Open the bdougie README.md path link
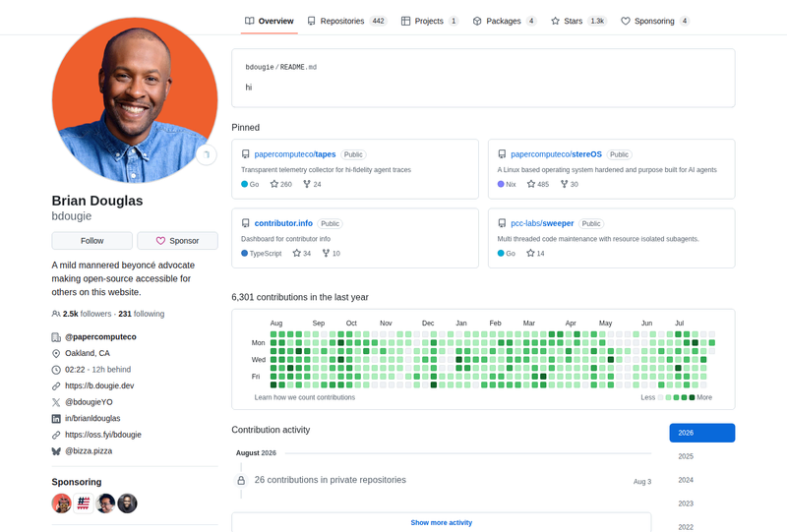Image resolution: width=787 pixels, height=532 pixels. (x=281, y=67)
